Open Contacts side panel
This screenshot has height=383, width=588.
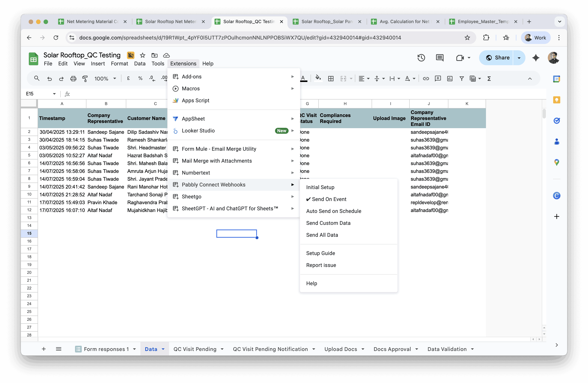556,141
